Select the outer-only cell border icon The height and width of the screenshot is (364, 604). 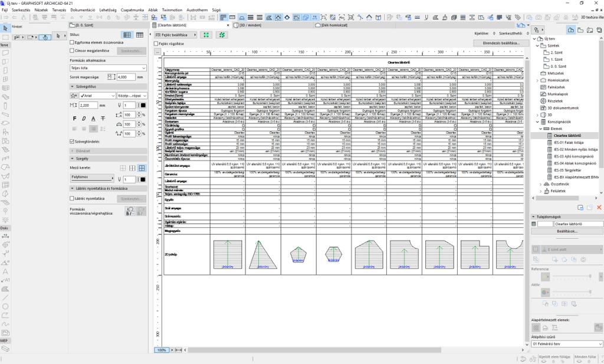[x=123, y=168]
